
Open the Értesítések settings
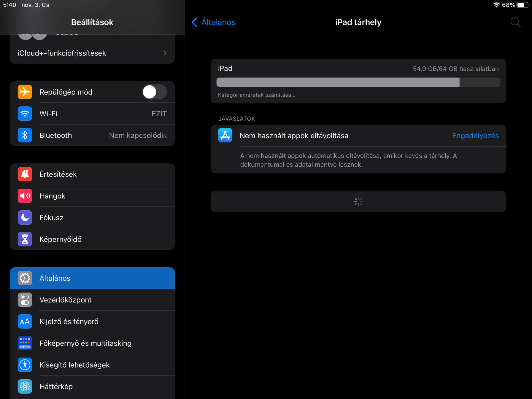92,174
